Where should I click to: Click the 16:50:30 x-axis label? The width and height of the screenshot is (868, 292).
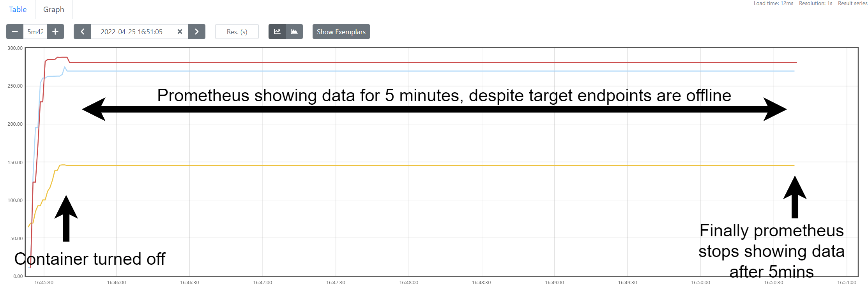[x=774, y=282]
